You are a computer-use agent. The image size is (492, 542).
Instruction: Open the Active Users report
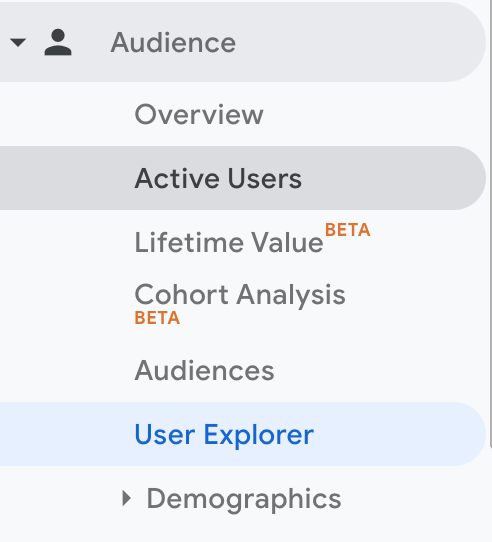[x=218, y=178]
